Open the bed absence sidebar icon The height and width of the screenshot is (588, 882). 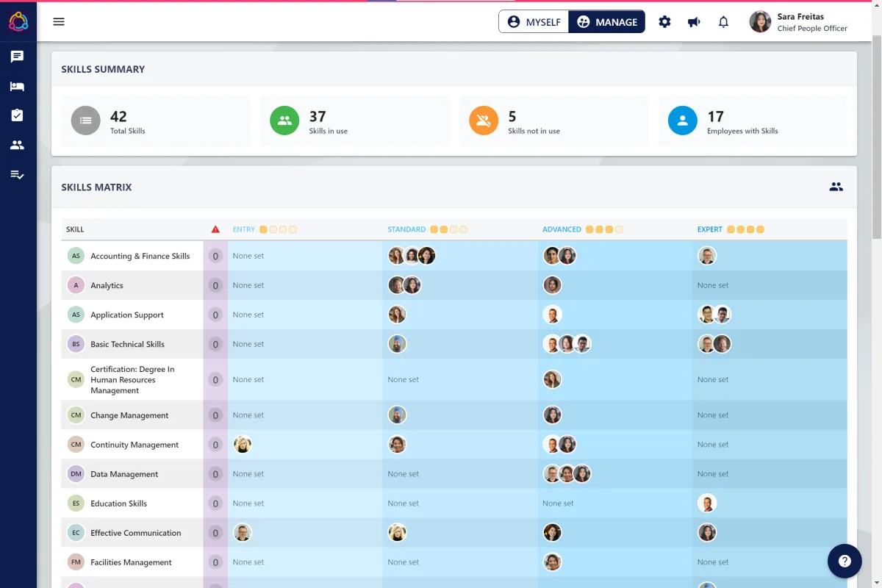[x=18, y=86]
